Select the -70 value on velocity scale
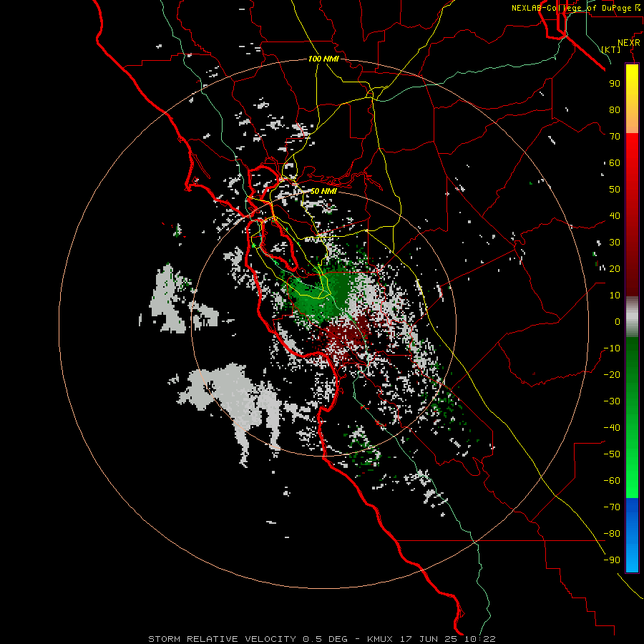This screenshot has width=644, height=644. [612, 507]
